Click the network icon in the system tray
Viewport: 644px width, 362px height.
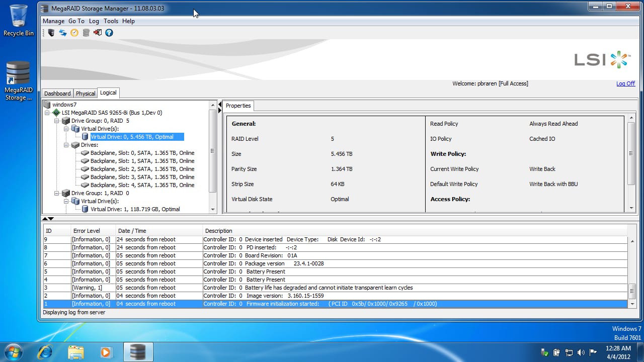click(569, 352)
